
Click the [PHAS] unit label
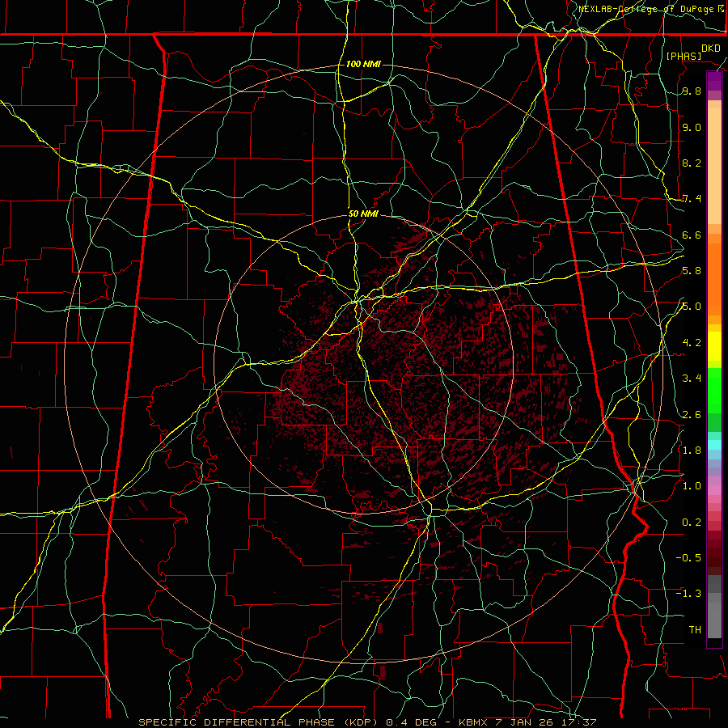point(684,56)
